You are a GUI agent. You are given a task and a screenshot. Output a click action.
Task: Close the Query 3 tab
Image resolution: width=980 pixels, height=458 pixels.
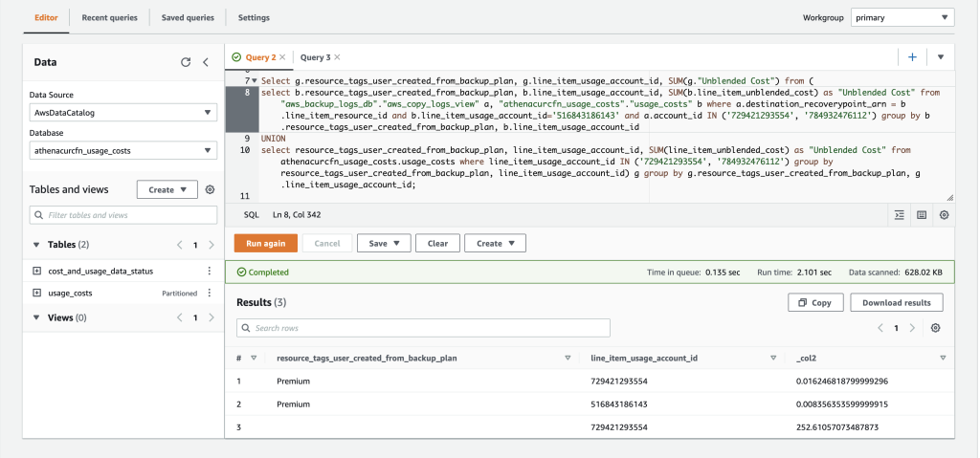tap(338, 56)
